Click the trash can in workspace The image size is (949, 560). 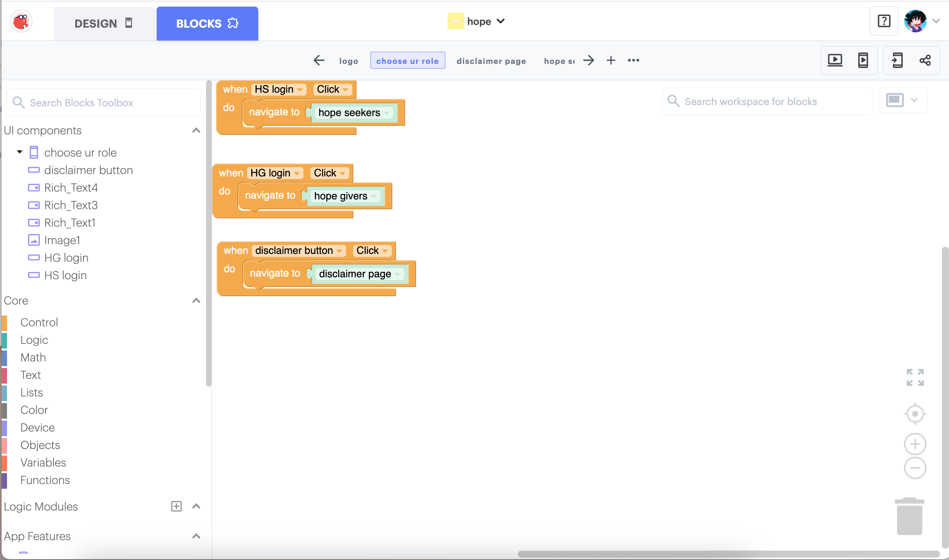[x=909, y=516]
